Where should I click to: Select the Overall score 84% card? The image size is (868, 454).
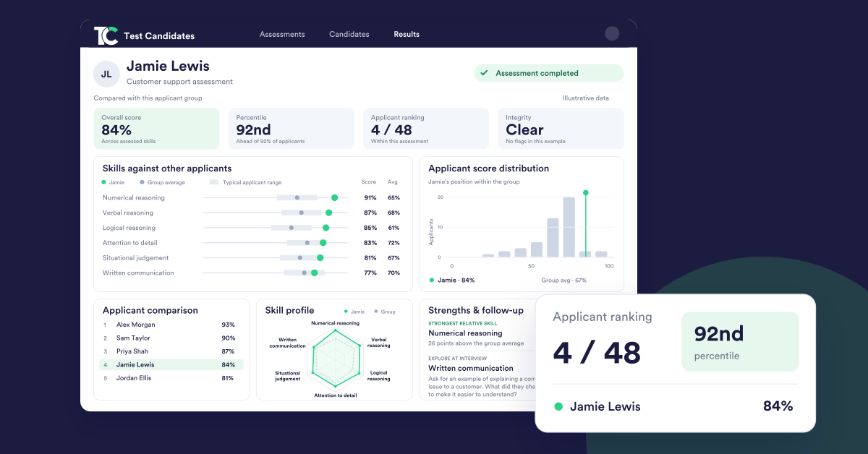pos(156,129)
